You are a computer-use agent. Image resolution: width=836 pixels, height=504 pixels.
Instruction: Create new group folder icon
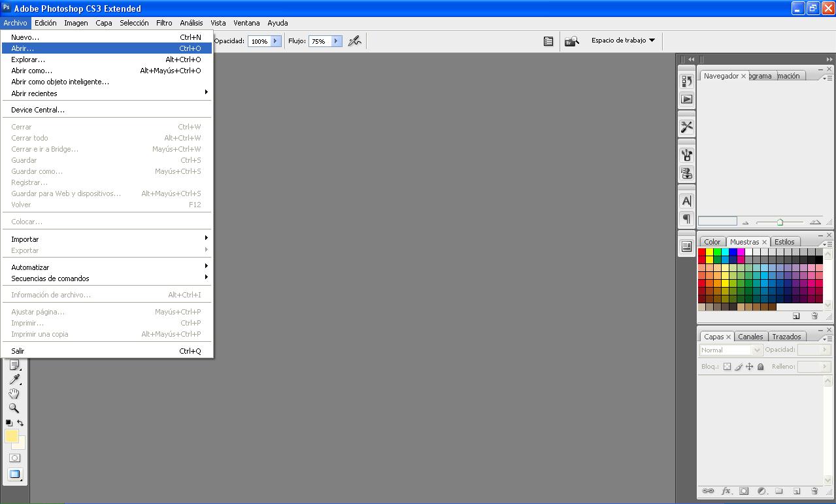click(x=779, y=491)
